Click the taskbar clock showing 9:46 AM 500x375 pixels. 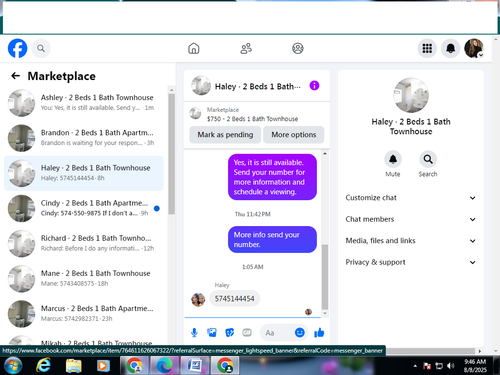475,366
